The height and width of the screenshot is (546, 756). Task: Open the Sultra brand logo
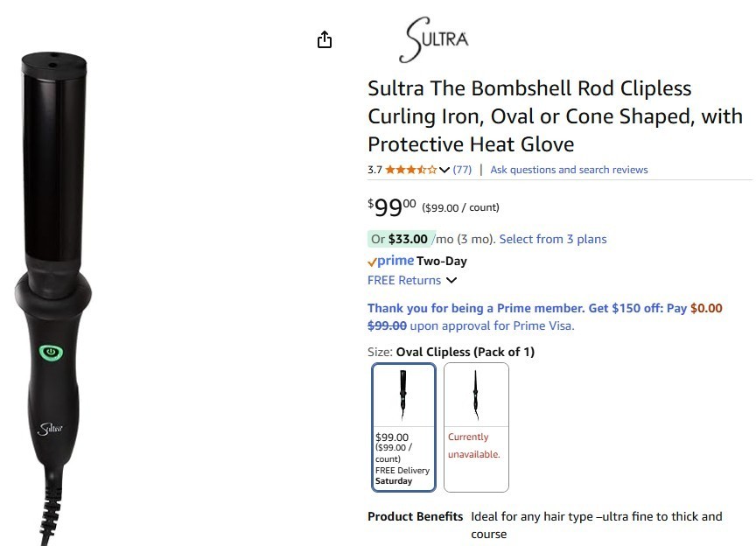click(434, 40)
